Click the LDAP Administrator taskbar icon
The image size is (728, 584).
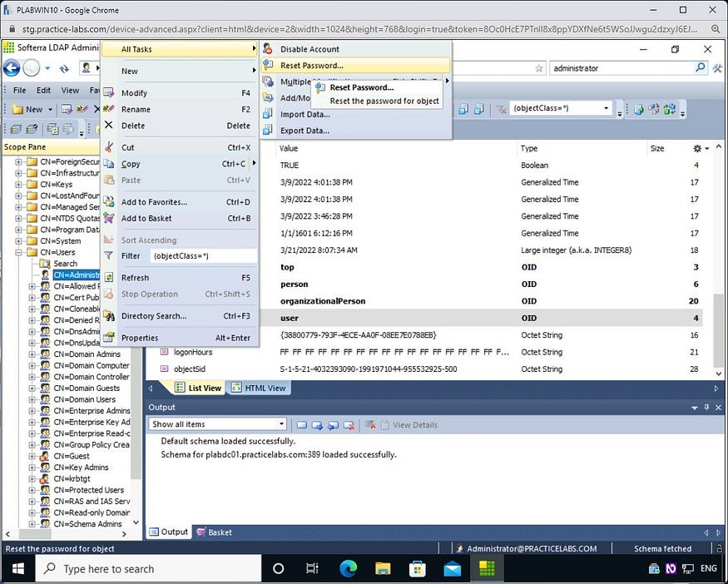487,569
